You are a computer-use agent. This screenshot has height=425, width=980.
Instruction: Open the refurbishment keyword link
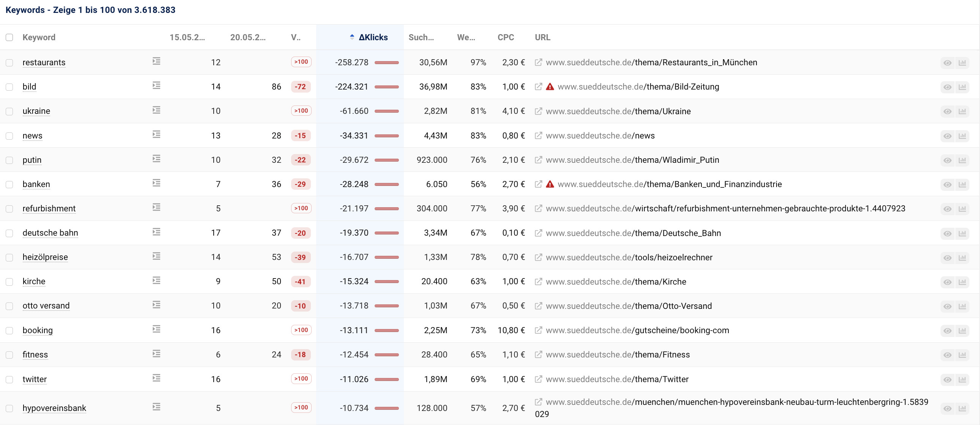point(49,208)
